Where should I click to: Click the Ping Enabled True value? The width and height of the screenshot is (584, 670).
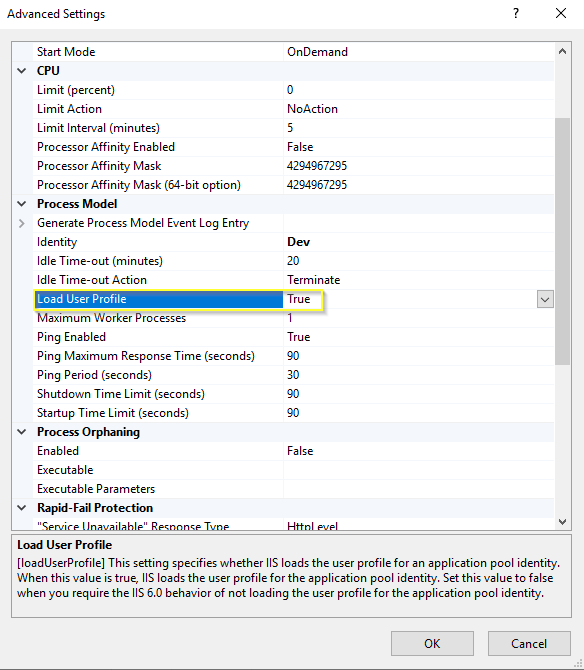click(x=299, y=337)
